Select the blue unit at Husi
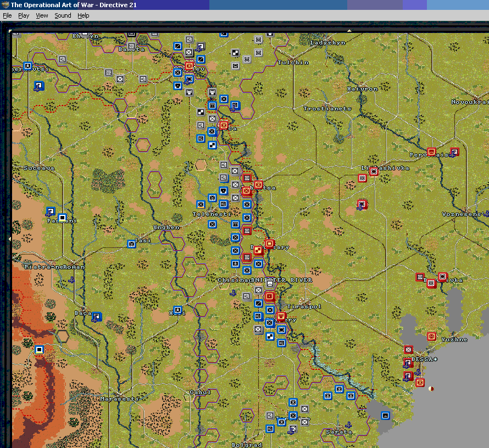 (177, 310)
